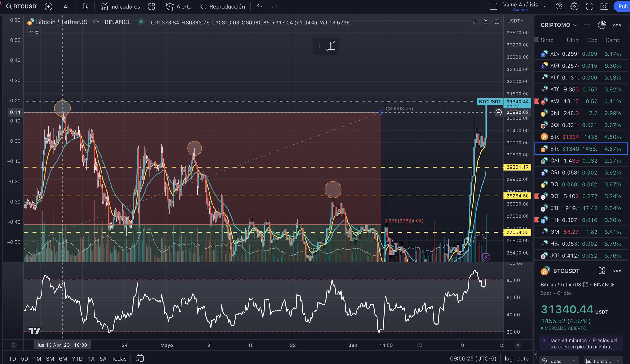Open BTCUSDT details more options

tap(617, 271)
